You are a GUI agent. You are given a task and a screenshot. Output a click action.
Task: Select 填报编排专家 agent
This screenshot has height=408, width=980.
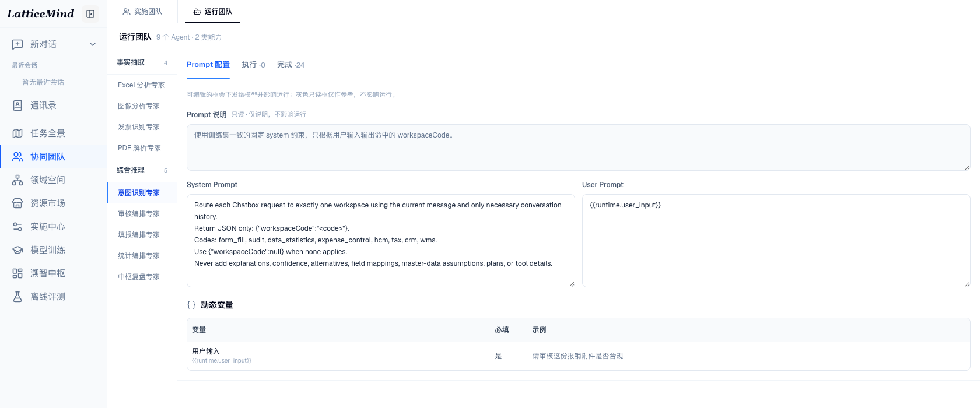[x=142, y=235]
